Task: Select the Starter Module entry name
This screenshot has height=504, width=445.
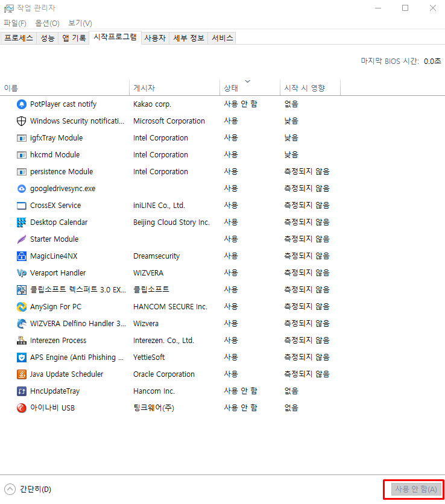Action: pyautogui.click(x=54, y=239)
